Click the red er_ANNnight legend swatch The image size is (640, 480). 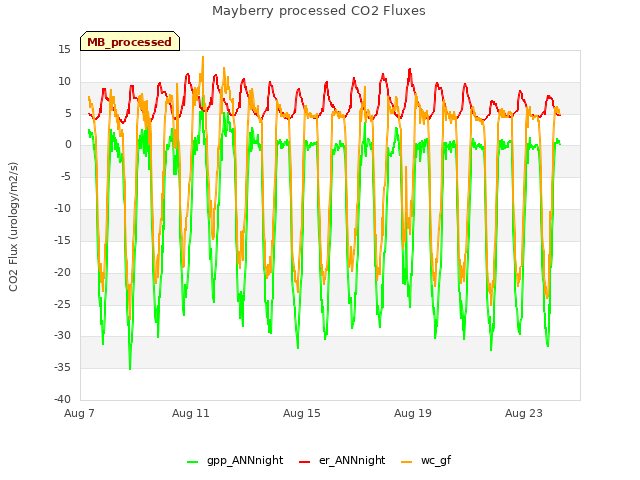304,462
